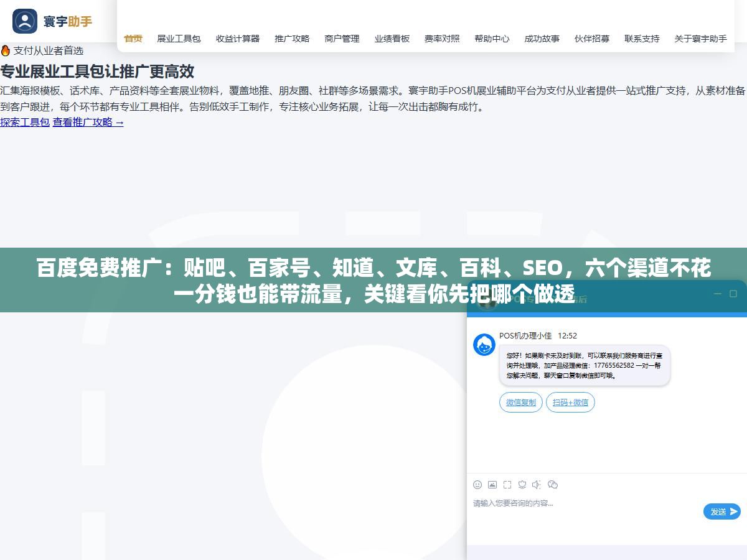Send the chat message with 发送
The width and height of the screenshot is (747, 560).
722,511
